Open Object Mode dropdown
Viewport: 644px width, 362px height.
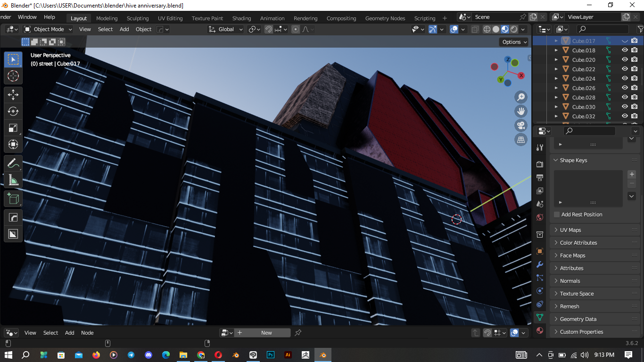pyautogui.click(x=48, y=29)
